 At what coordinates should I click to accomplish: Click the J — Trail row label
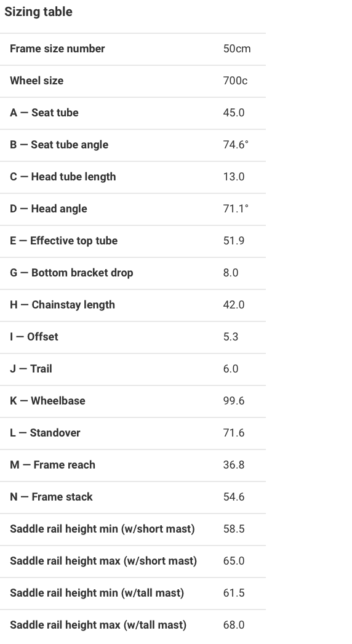tap(31, 369)
